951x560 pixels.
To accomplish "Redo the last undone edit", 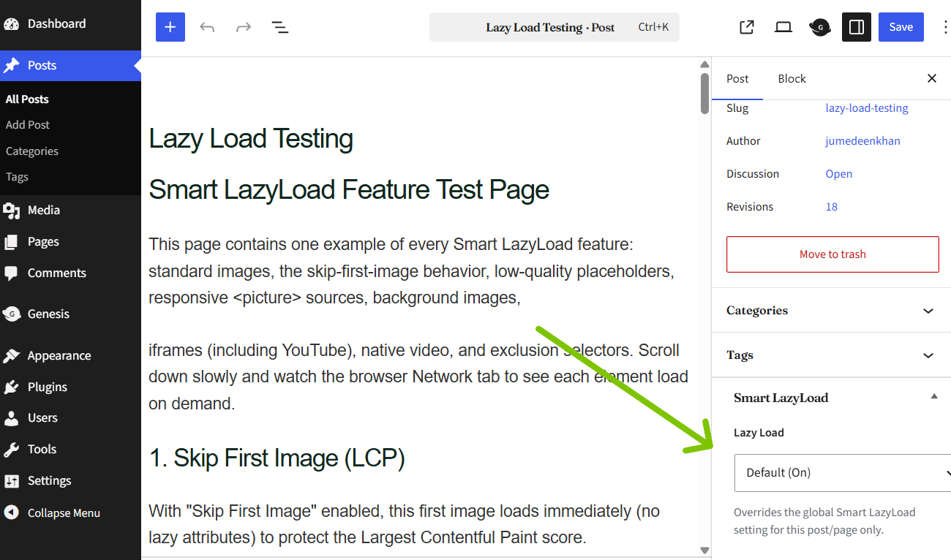I will coord(244,27).
